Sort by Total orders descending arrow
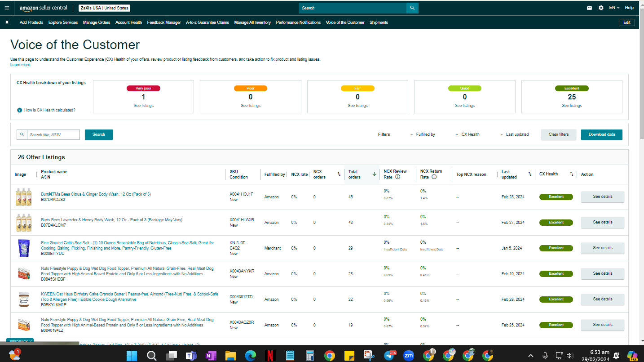Image resolution: width=644 pixels, height=362 pixels. pos(374,174)
